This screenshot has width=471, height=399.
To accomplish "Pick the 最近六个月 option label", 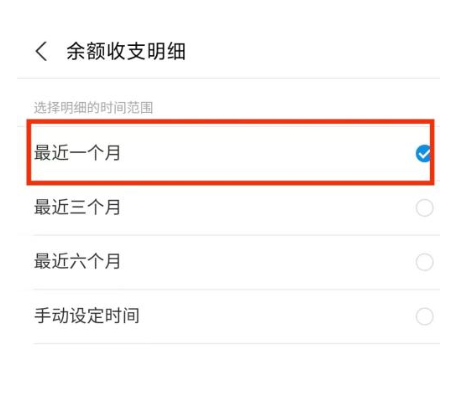I will pos(77,261).
